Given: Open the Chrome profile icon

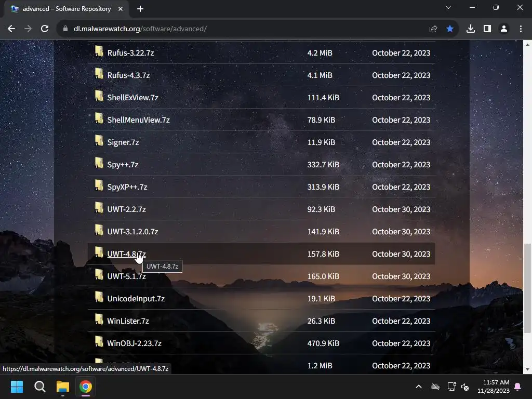Looking at the screenshot, I should coord(504,29).
